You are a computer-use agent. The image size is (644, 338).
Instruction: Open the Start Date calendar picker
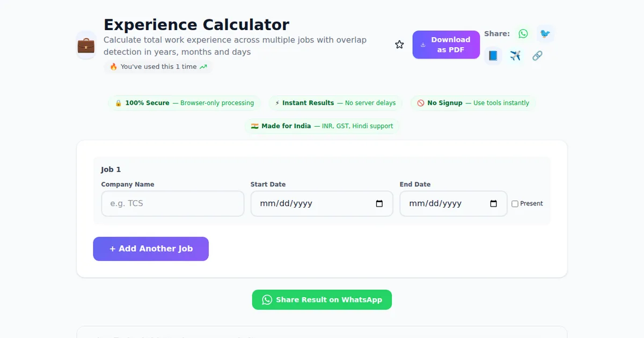379,204
